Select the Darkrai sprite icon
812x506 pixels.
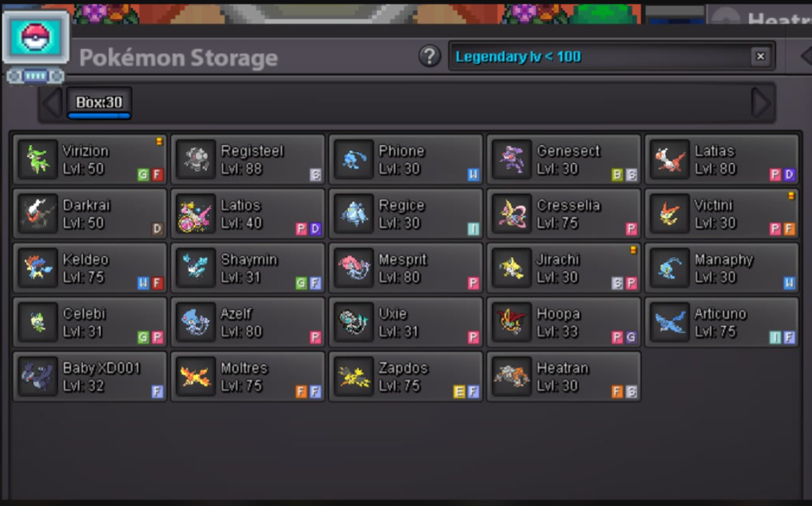pos(38,214)
